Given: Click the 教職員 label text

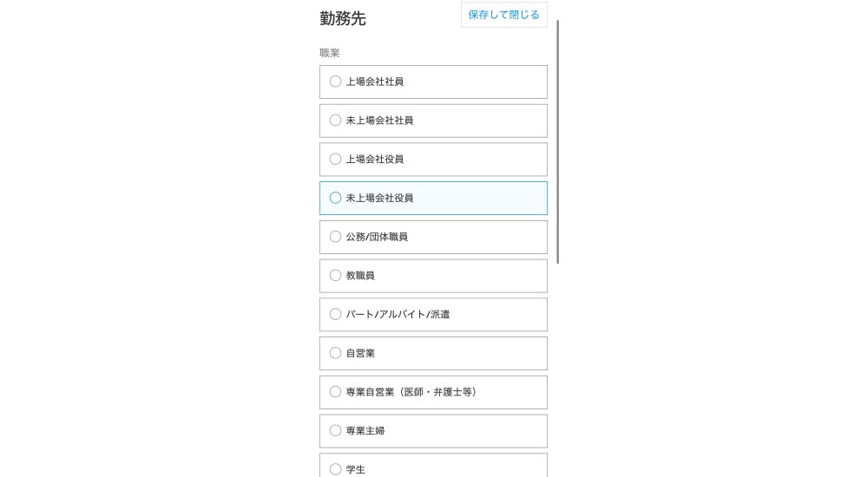Looking at the screenshot, I should click(x=360, y=276).
